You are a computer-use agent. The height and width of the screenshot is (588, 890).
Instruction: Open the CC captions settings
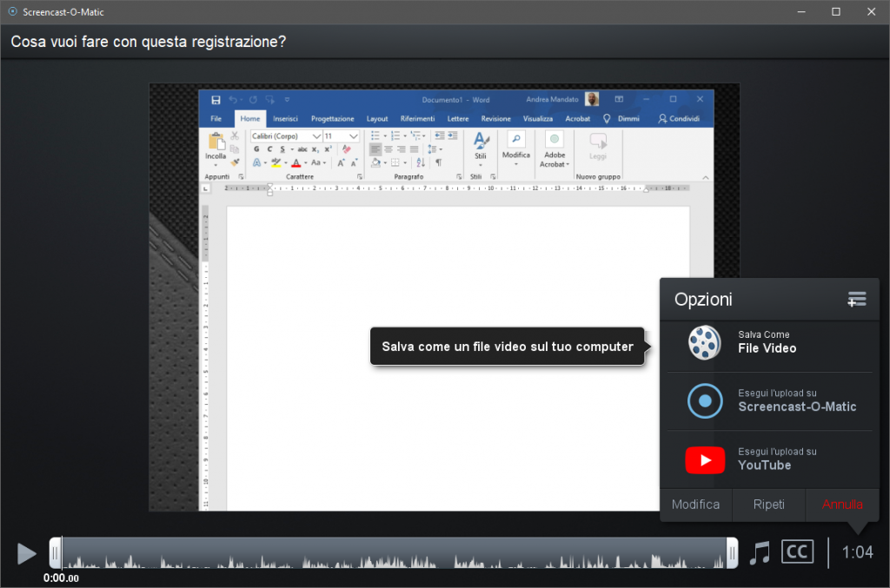(x=797, y=552)
